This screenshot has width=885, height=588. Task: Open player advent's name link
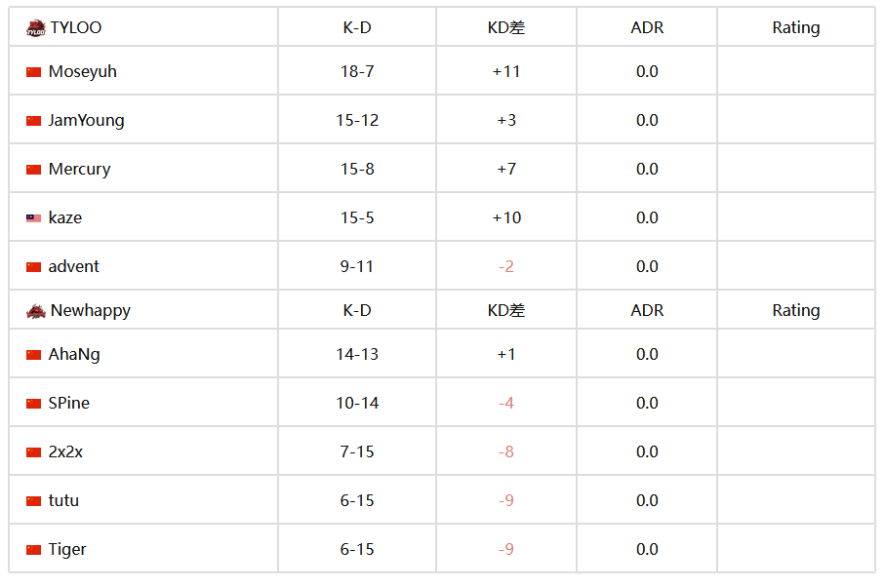pyautogui.click(x=74, y=266)
